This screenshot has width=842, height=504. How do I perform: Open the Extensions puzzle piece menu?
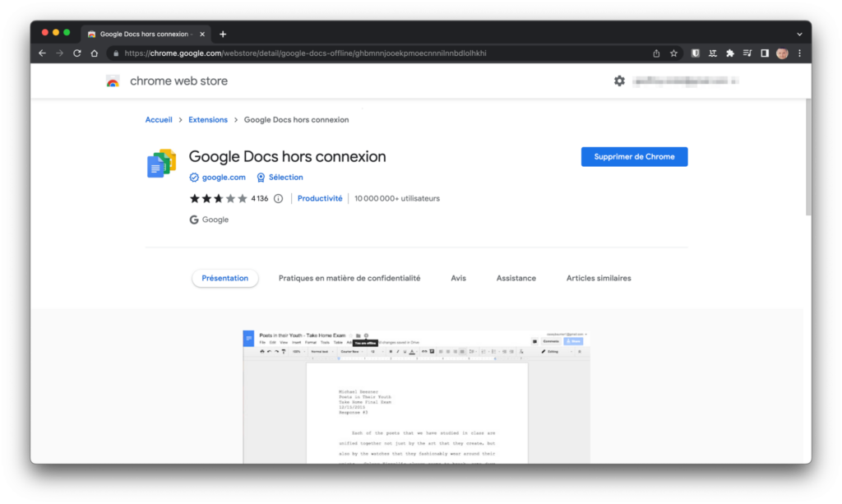point(729,53)
